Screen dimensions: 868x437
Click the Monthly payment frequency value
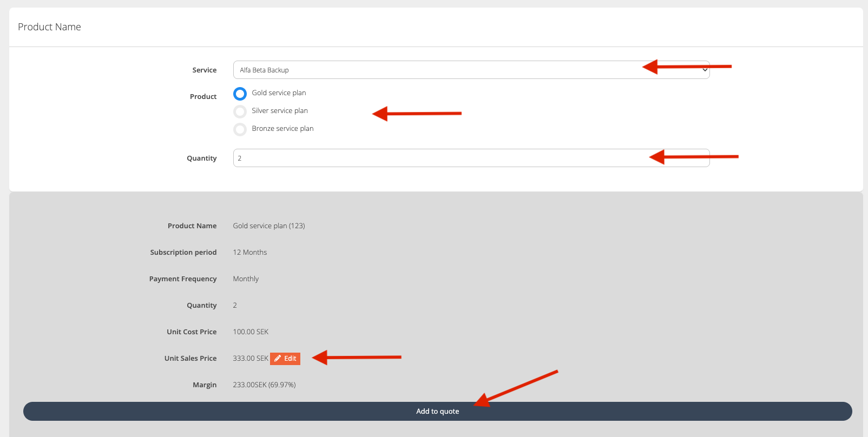point(246,279)
